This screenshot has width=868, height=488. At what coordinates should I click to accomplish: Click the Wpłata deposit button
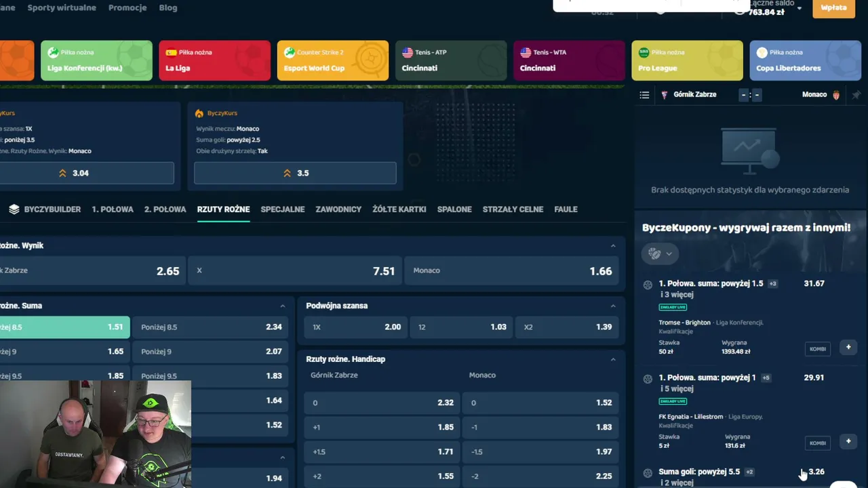point(833,8)
